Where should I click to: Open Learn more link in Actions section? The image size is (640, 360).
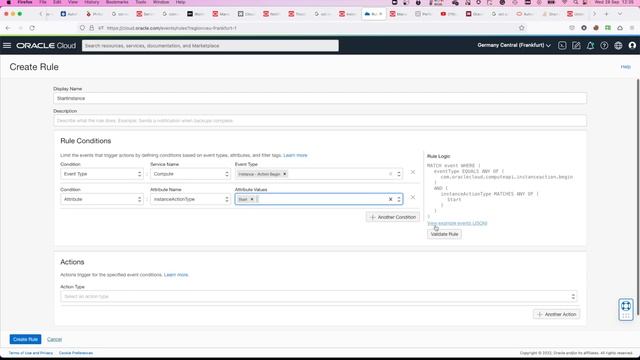176,275
